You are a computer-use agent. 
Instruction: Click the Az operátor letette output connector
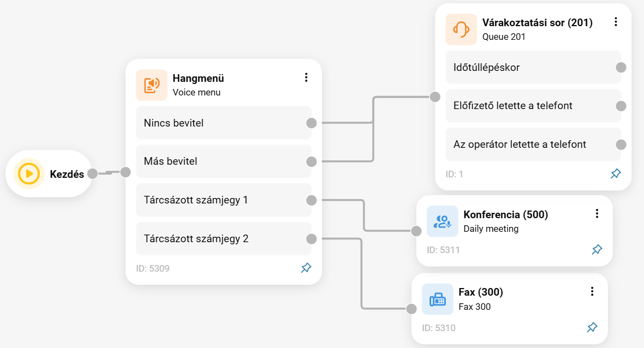(621, 145)
